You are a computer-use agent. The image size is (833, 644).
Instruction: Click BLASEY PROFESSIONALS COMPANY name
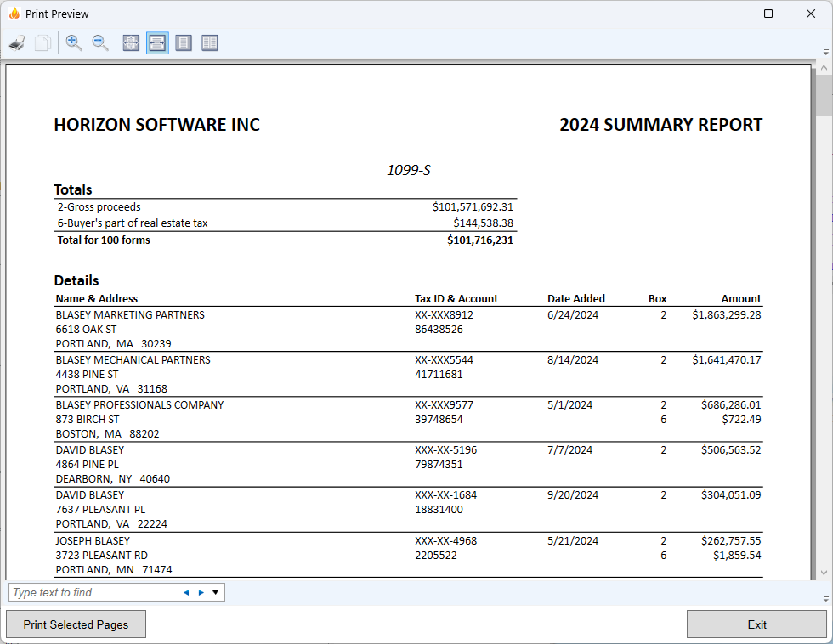139,405
